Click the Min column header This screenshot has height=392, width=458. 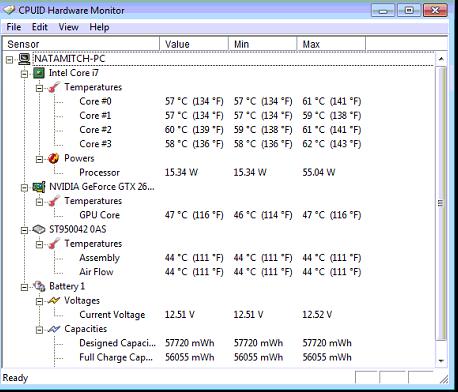263,44
